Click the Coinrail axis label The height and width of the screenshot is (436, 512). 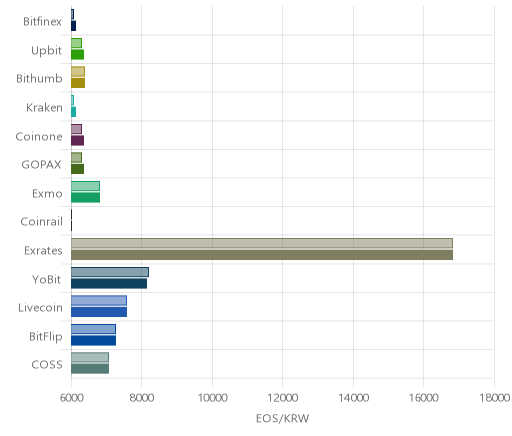[42, 222]
